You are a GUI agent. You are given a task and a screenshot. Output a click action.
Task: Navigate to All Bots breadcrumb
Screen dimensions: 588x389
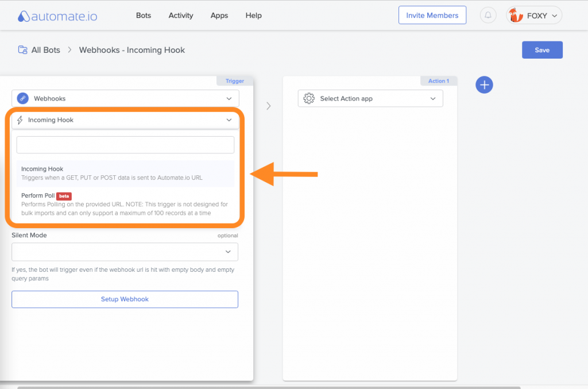(x=46, y=50)
